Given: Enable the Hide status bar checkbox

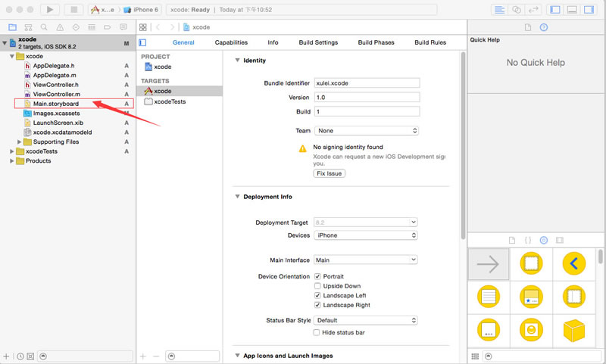Looking at the screenshot, I should pos(317,332).
